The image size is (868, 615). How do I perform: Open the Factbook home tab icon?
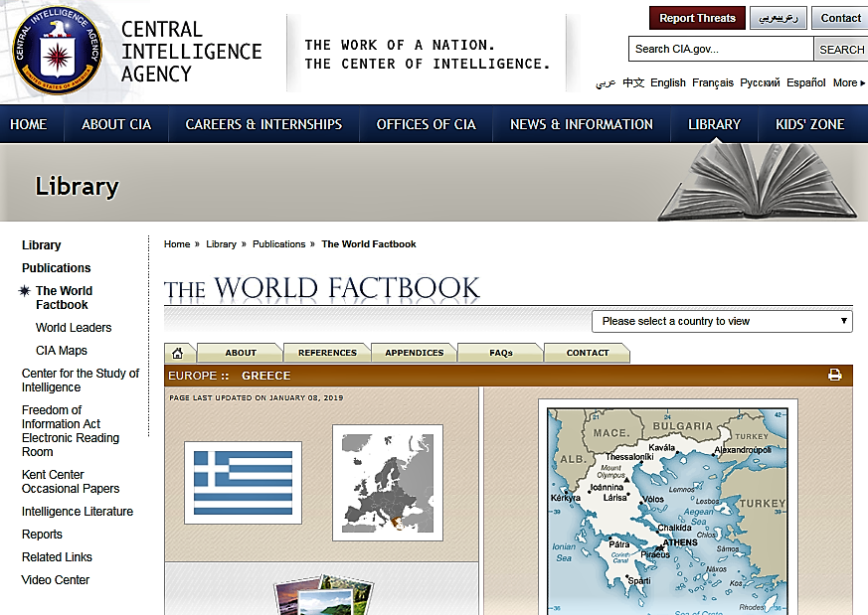[x=178, y=353]
